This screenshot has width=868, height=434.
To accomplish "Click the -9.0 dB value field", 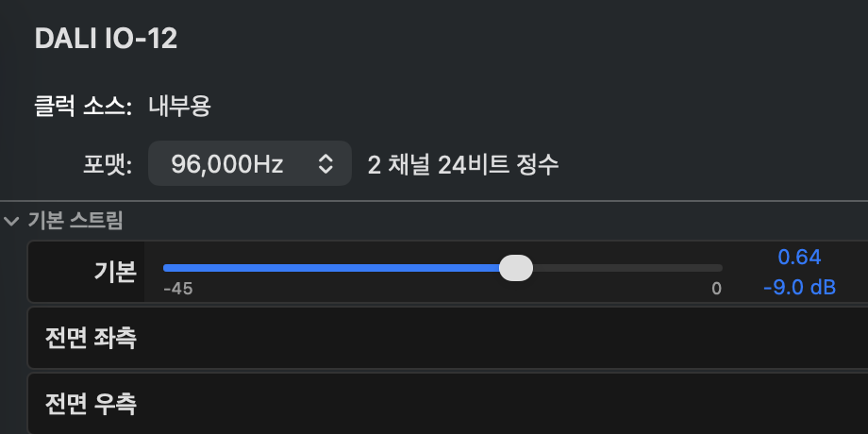I will click(799, 288).
